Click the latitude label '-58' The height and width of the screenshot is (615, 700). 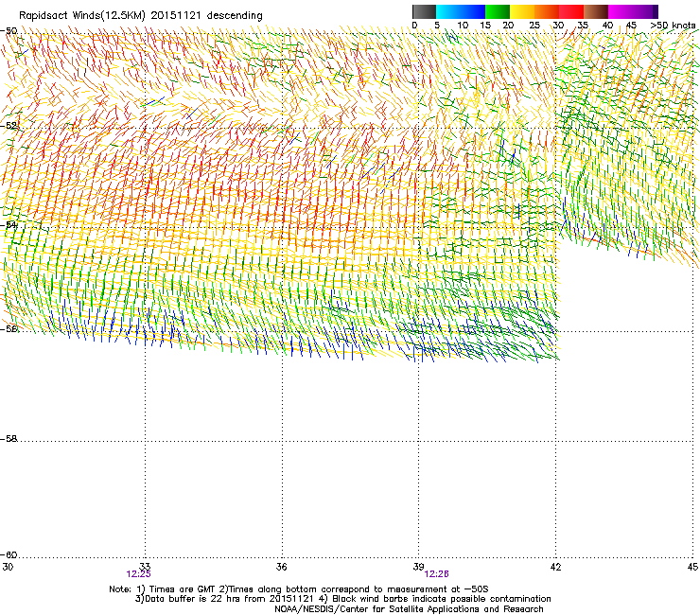[9, 439]
